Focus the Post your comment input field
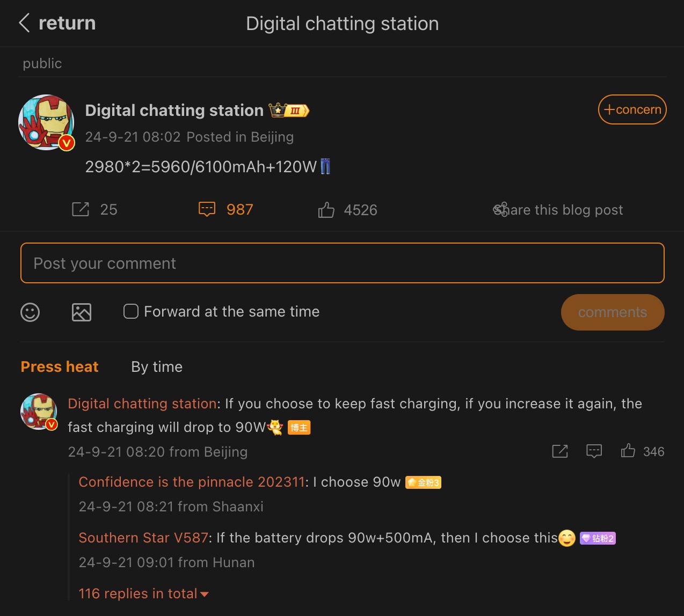Image resolution: width=684 pixels, height=616 pixels. point(342,263)
